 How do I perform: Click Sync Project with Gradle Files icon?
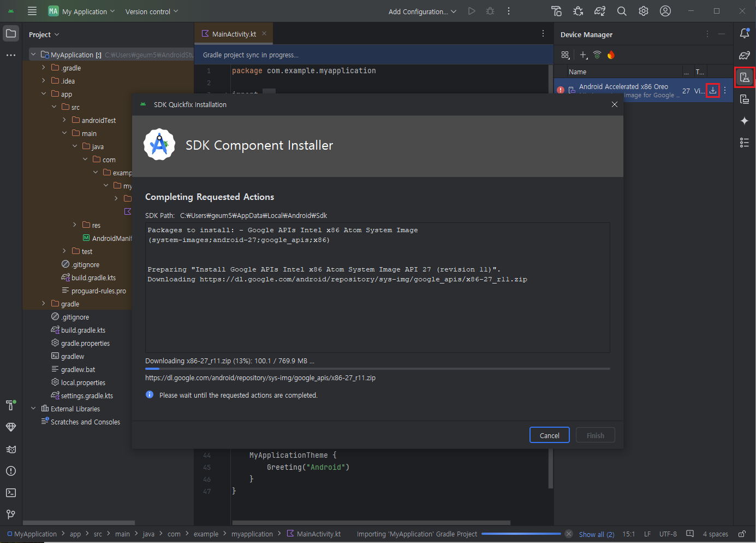(x=600, y=11)
